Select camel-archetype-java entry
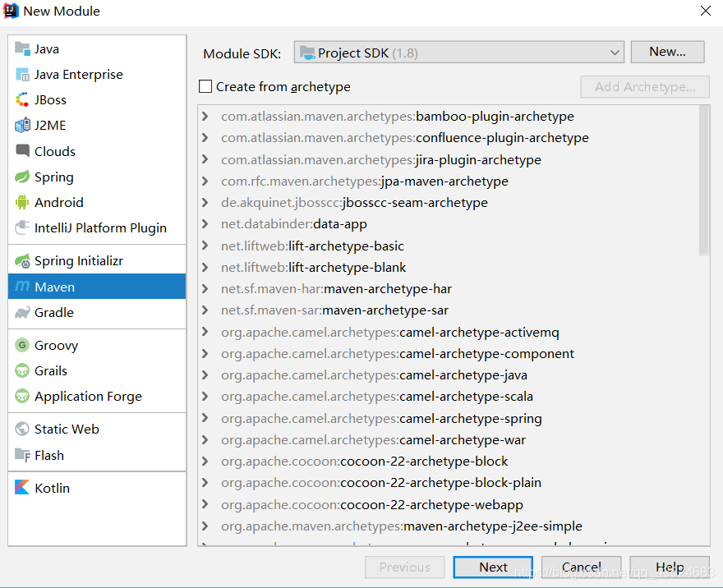The height and width of the screenshot is (588, 723). [374, 375]
